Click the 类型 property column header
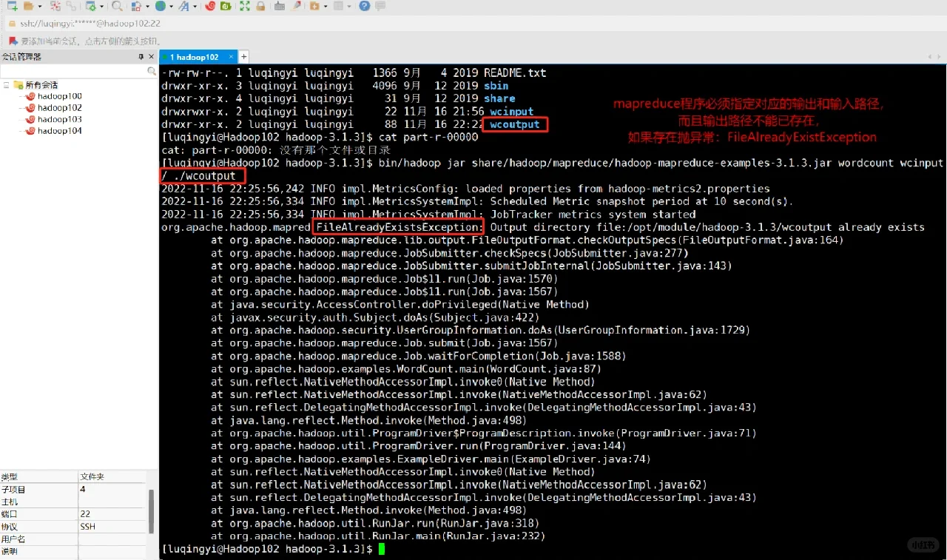Screen dimensions: 947x560 click(x=39, y=477)
